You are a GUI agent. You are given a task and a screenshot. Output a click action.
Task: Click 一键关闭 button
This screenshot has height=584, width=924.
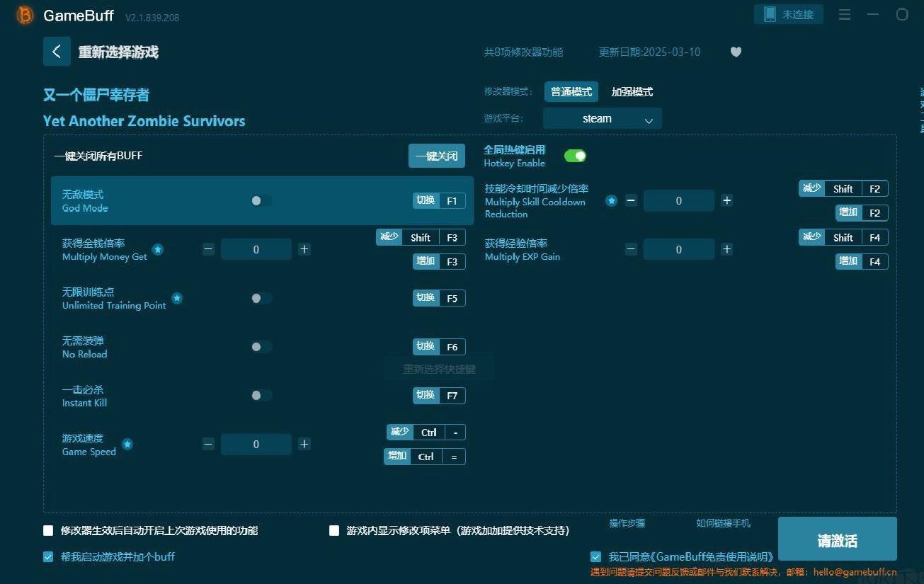pos(437,156)
